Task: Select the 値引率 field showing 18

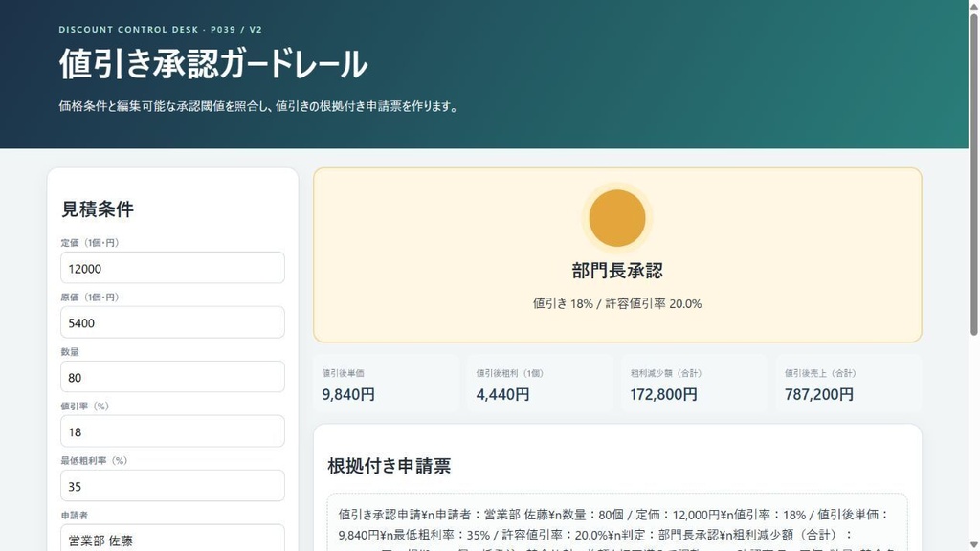Action: point(172,431)
